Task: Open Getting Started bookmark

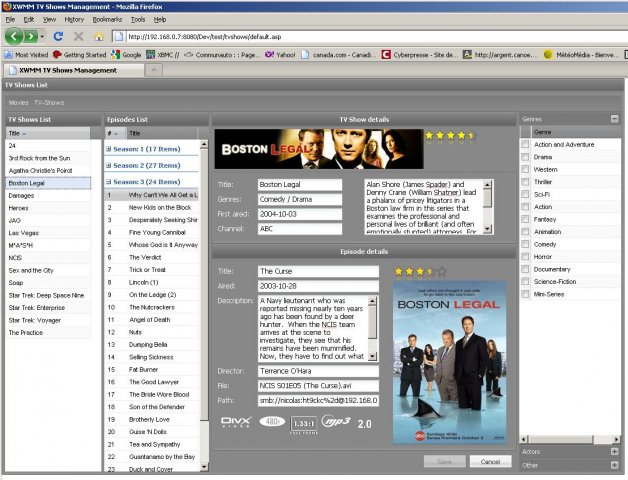Action: 79,55
